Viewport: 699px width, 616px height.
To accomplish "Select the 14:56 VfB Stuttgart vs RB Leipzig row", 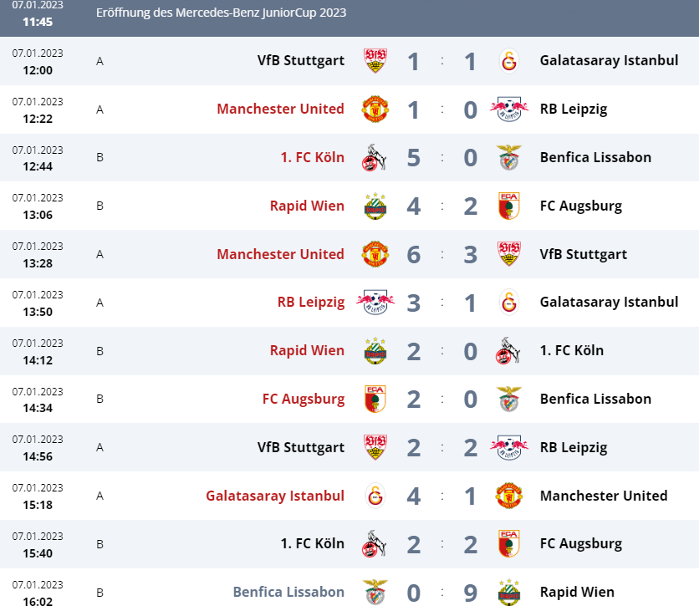I will tap(349, 447).
